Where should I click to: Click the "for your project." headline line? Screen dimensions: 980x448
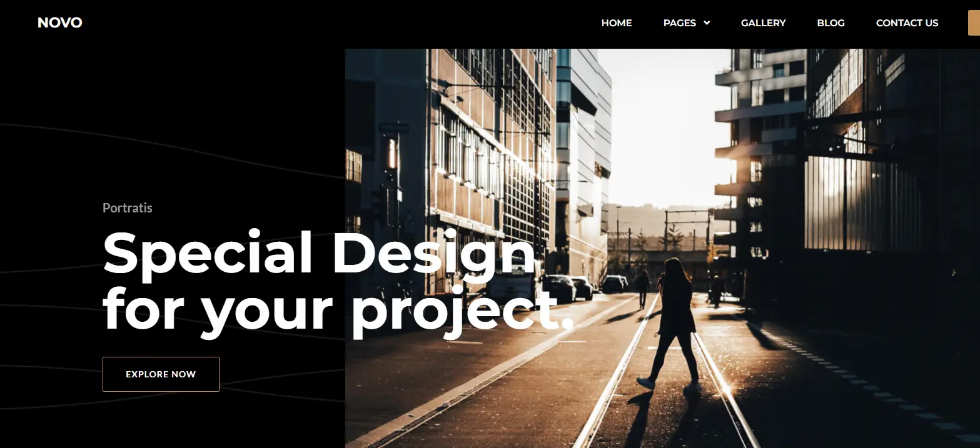coord(338,309)
